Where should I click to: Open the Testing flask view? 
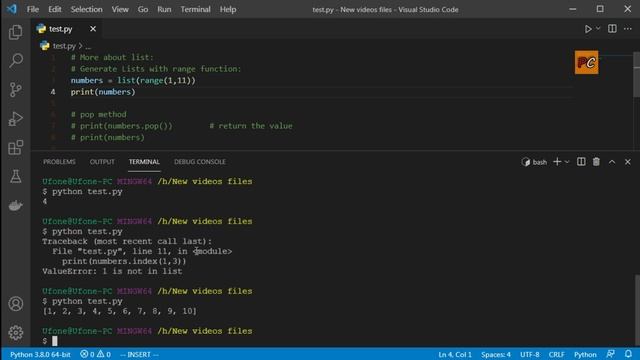pyautogui.click(x=16, y=176)
